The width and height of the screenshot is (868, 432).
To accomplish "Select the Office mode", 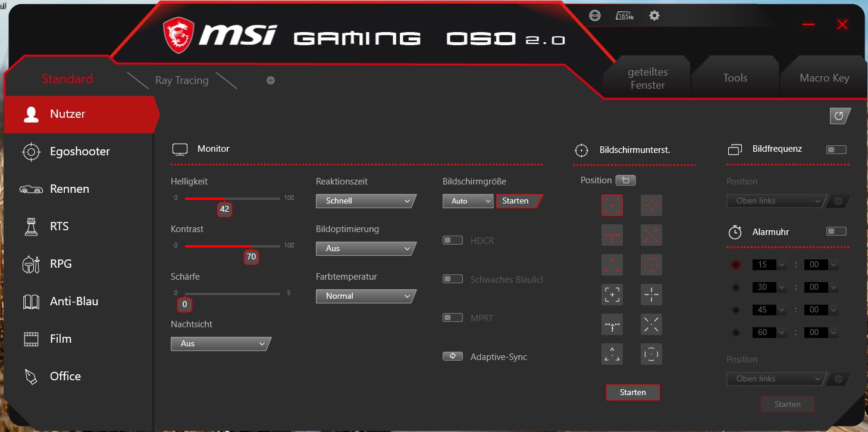I will [79, 377].
